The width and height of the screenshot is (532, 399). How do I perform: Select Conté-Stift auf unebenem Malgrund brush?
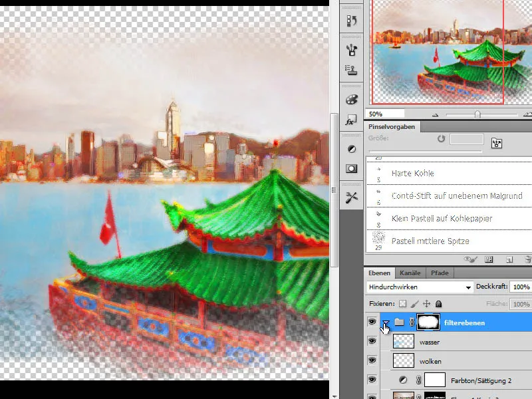coord(450,196)
